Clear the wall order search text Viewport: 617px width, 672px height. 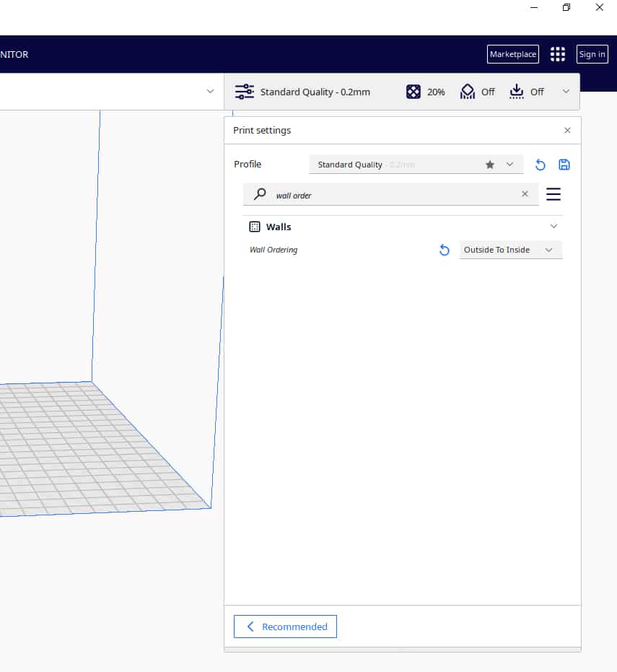point(525,193)
